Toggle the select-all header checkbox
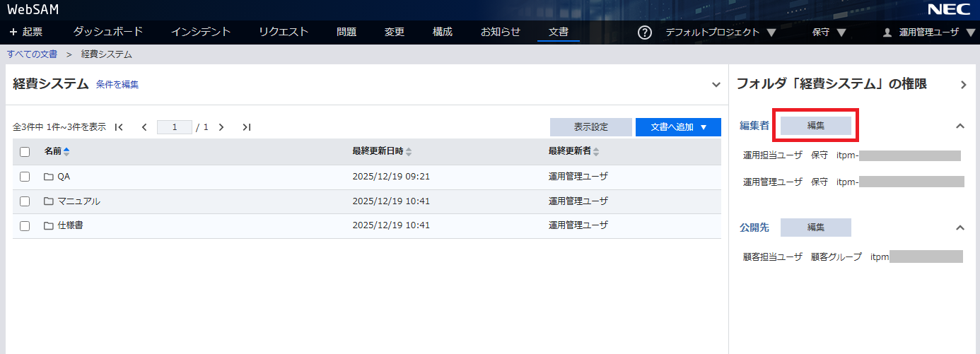The width and height of the screenshot is (980, 354). coord(25,152)
